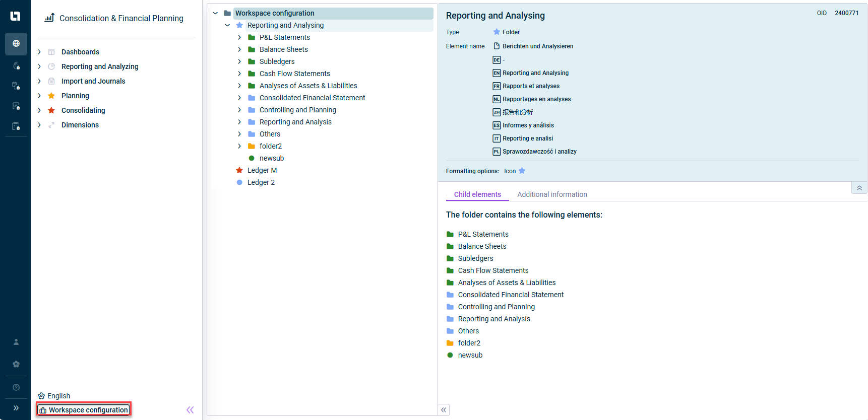Screen dimensions: 868x420
Task: Expand the Balance Sheets tree folder
Action: [x=239, y=49]
